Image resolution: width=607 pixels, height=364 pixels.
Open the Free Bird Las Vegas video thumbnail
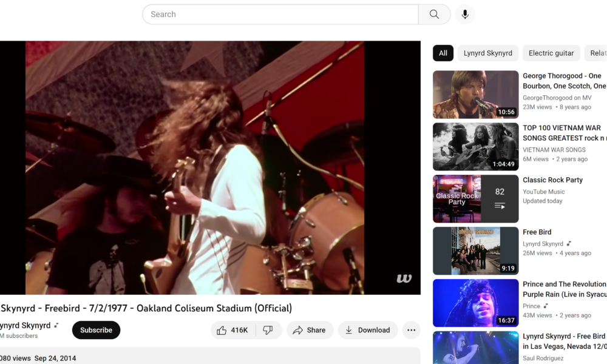pyautogui.click(x=475, y=348)
